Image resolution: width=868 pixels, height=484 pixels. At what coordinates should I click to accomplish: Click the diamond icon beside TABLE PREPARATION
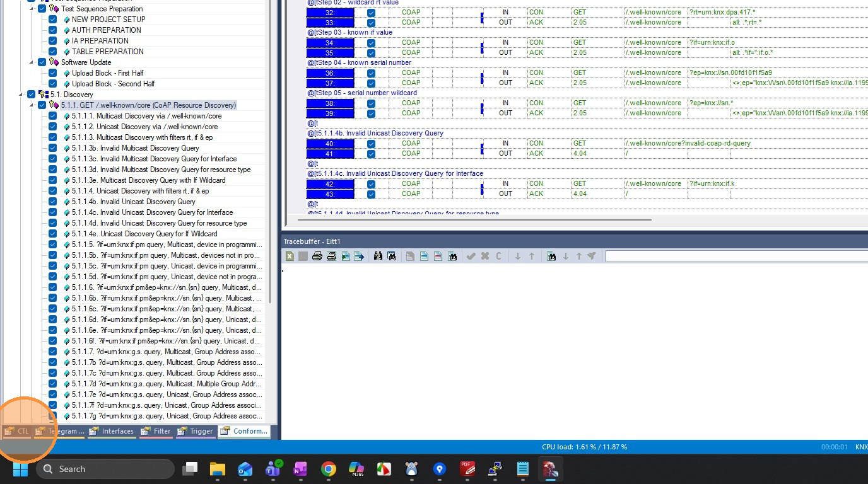67,52
